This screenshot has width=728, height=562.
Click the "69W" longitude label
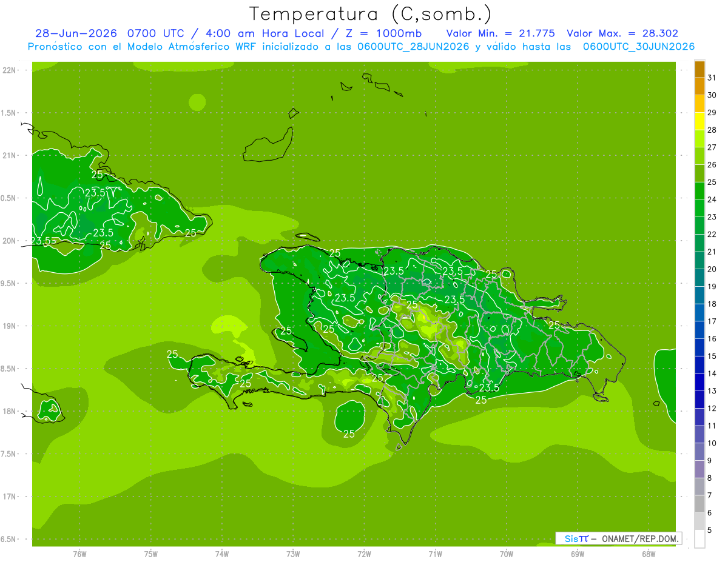(578, 554)
